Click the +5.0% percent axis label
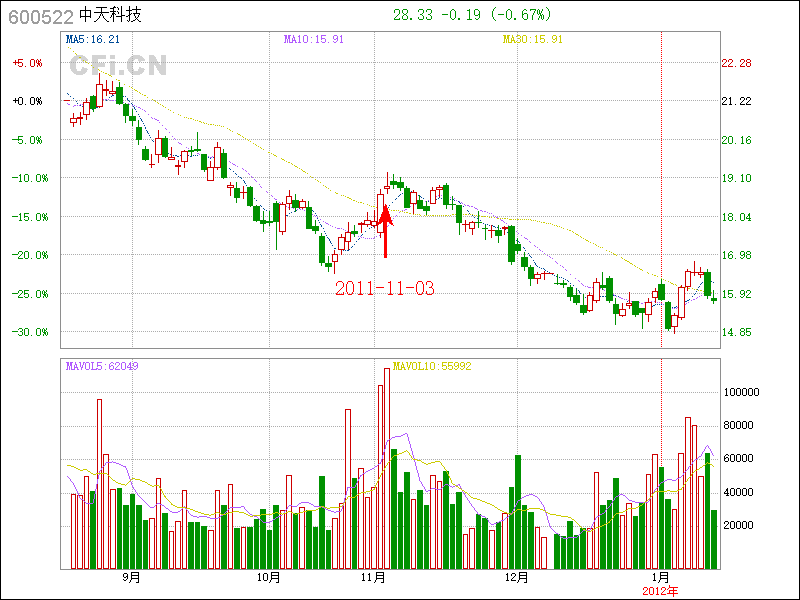 tap(27, 63)
